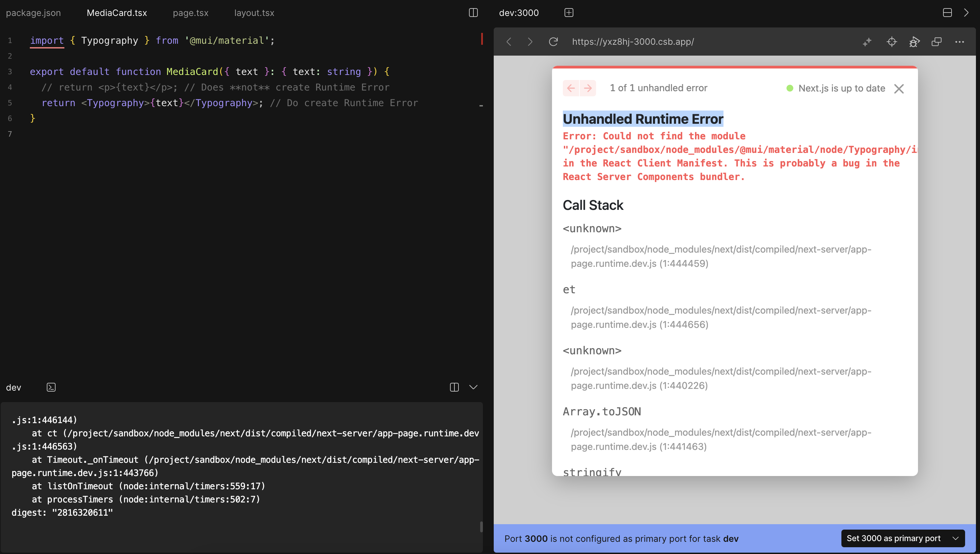Dismiss the Next.js error overlay
The height and width of the screenshot is (554, 980).
[899, 88]
